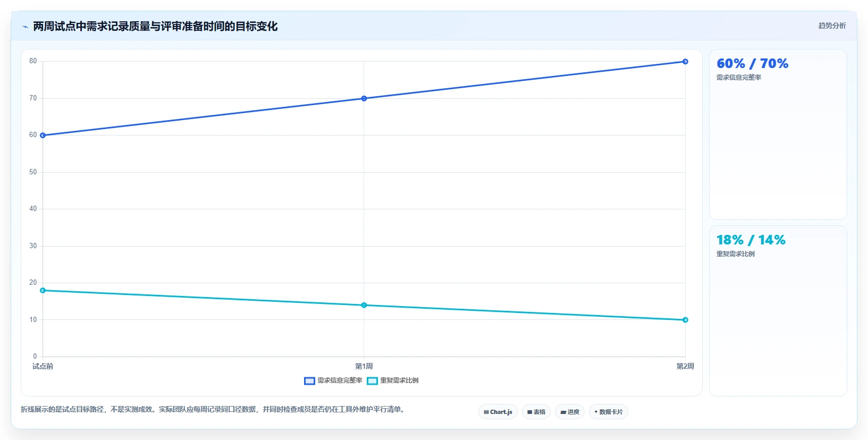Click the 18% / 14% stat value
The width and height of the screenshot is (868, 440).
coord(751,240)
